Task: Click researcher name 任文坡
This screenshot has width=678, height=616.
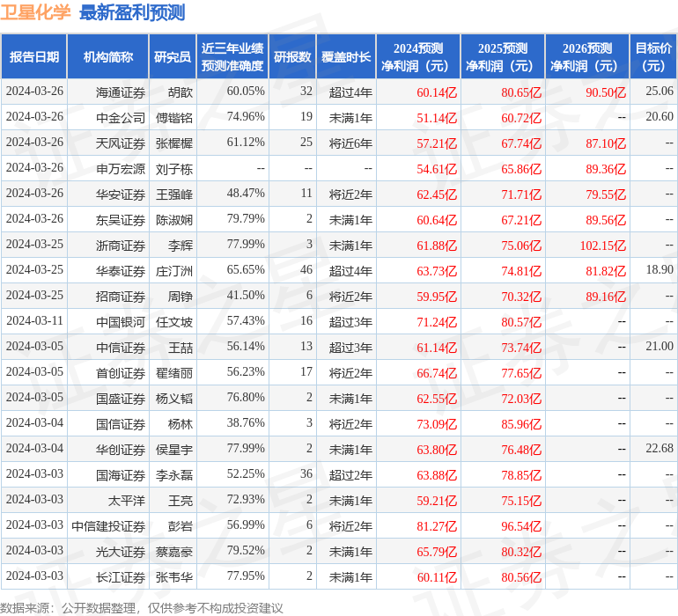Action: (x=174, y=321)
